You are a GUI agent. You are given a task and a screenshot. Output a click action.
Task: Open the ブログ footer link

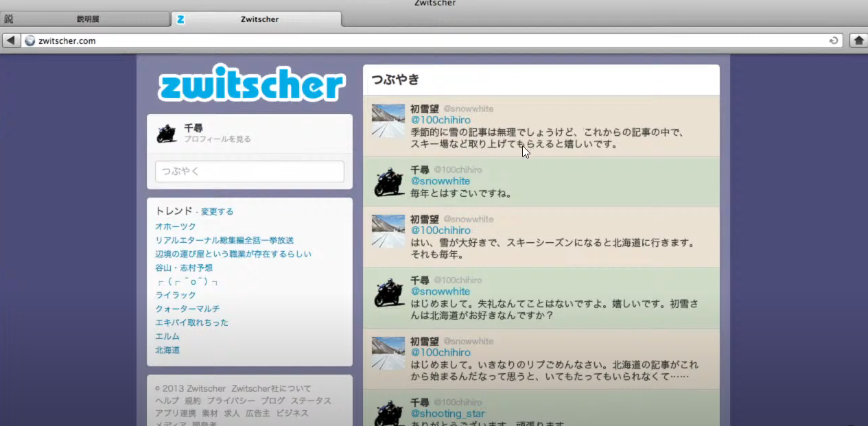click(273, 401)
